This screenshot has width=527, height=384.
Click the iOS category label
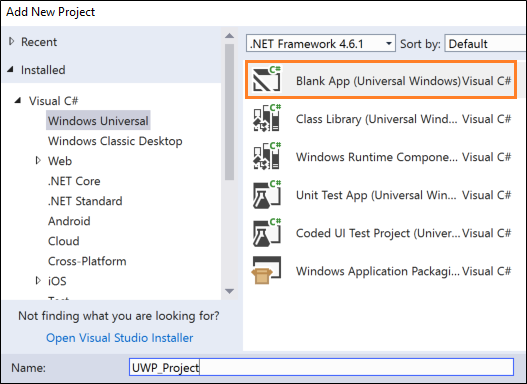click(57, 281)
